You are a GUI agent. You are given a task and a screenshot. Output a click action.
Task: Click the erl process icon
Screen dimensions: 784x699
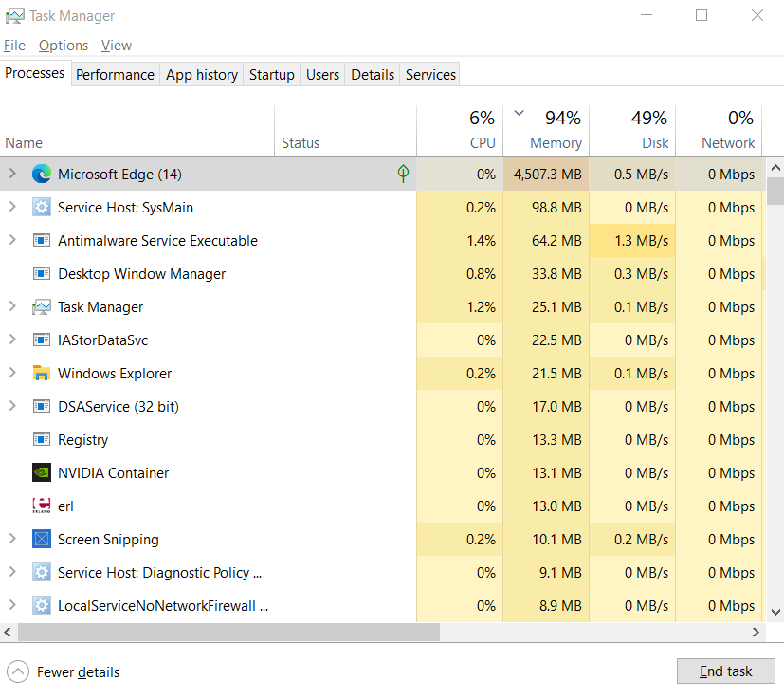(x=42, y=506)
